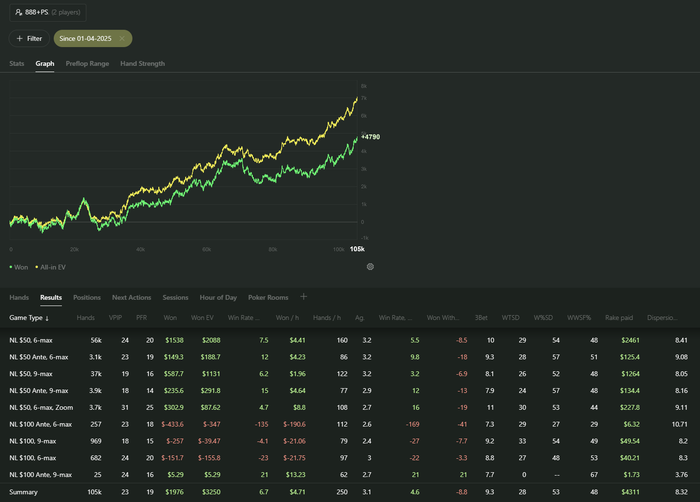Remove the Since 01-04-2025 date filter
This screenshot has width=700, height=502.
[122, 38]
